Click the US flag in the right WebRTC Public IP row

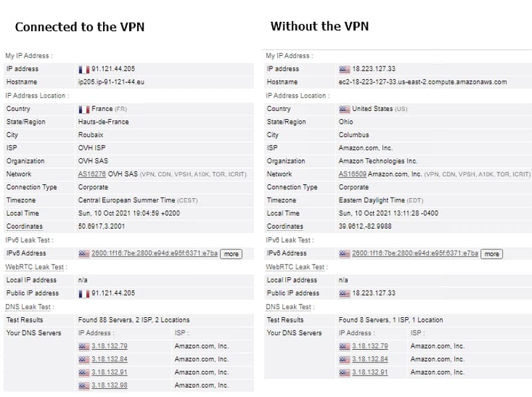point(344,293)
